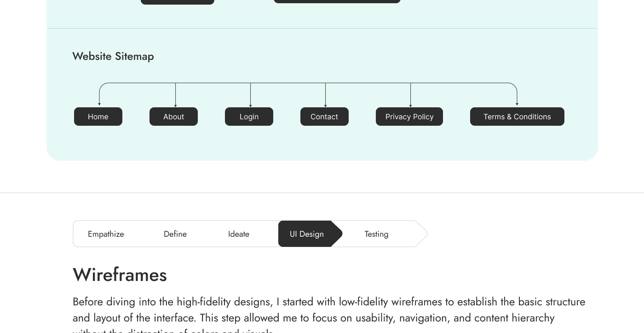Go to the Ideate step
This screenshot has height=333, width=644.
(x=239, y=234)
